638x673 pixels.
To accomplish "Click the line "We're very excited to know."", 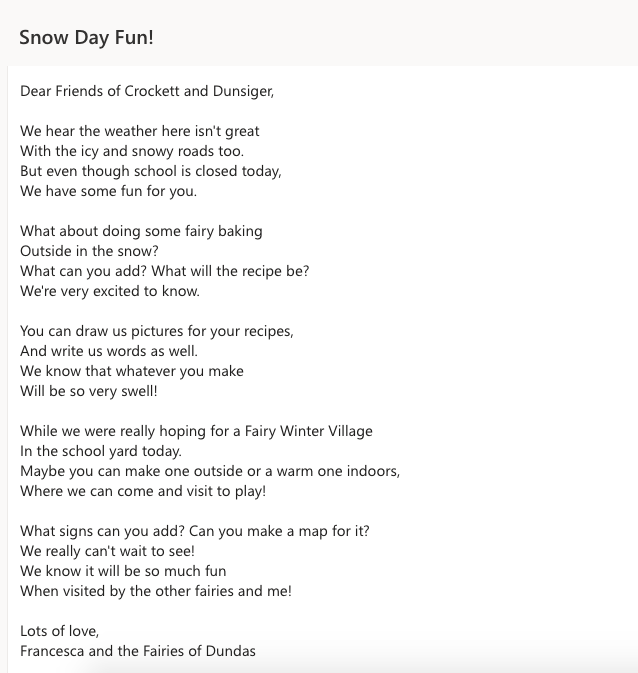I will click(110, 291).
